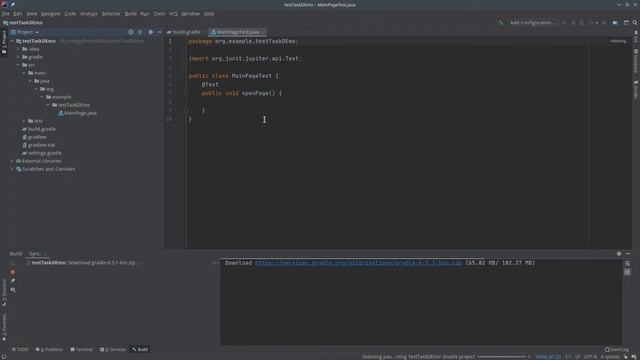Screen dimensions: 640x360
Task: Expand the test folder
Action: pyautogui.click(x=24, y=121)
